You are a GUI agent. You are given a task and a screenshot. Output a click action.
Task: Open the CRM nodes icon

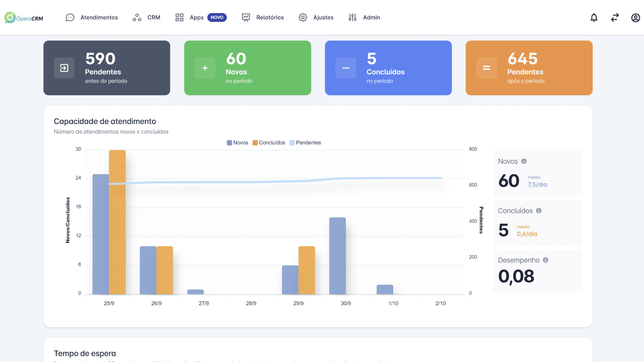(137, 17)
